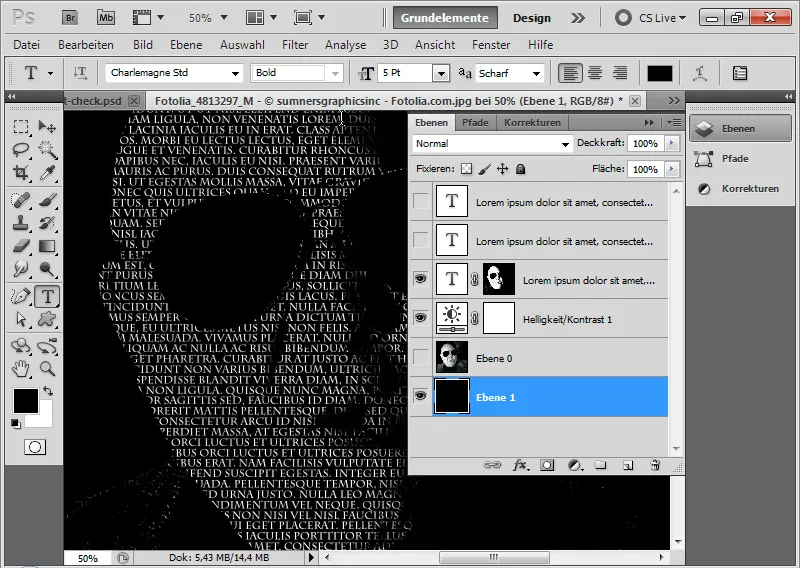Select the Custom Shape tool
Image resolution: width=800 pixels, height=568 pixels.
(47, 319)
